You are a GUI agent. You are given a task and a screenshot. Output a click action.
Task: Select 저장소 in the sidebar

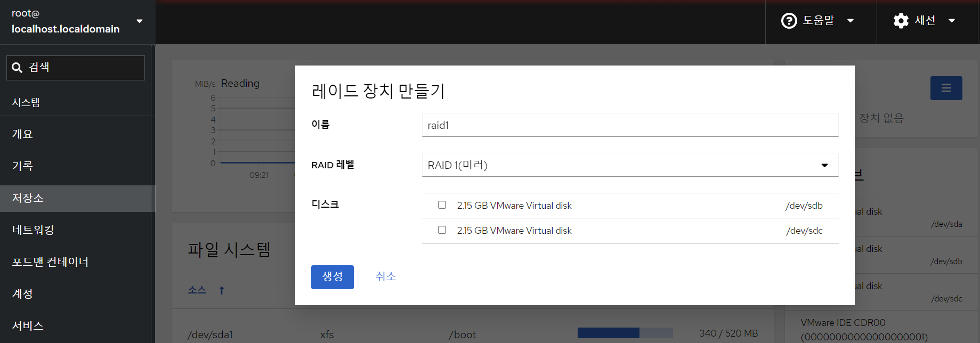tap(77, 198)
